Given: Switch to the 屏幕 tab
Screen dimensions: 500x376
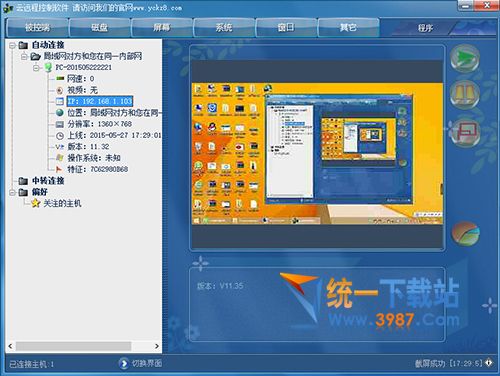Looking at the screenshot, I should (162, 27).
